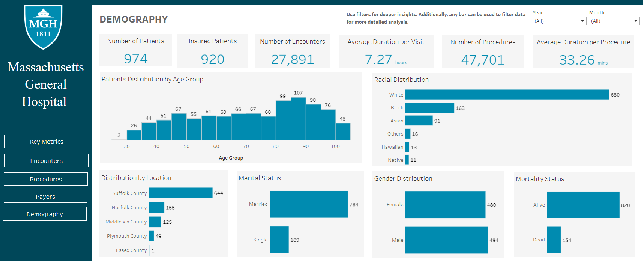Screen dimensions: 644x261
Task: Select the Single marital status bar
Action: (x=279, y=240)
